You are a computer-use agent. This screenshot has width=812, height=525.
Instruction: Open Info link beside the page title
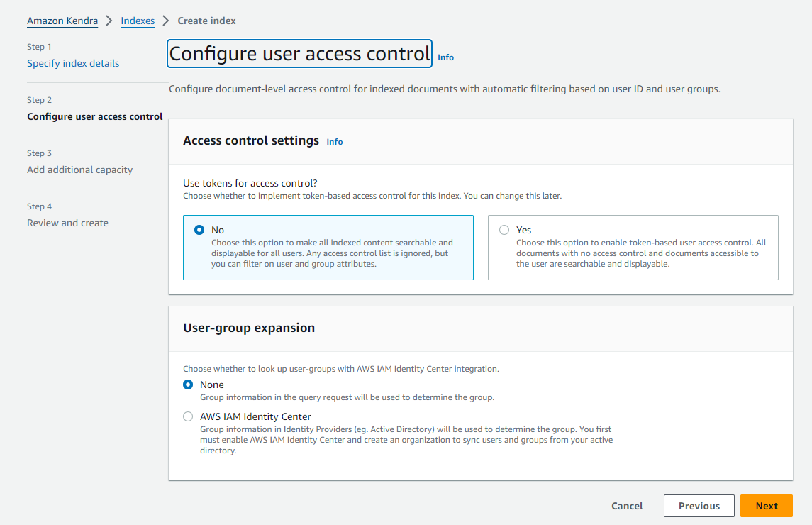tap(445, 57)
